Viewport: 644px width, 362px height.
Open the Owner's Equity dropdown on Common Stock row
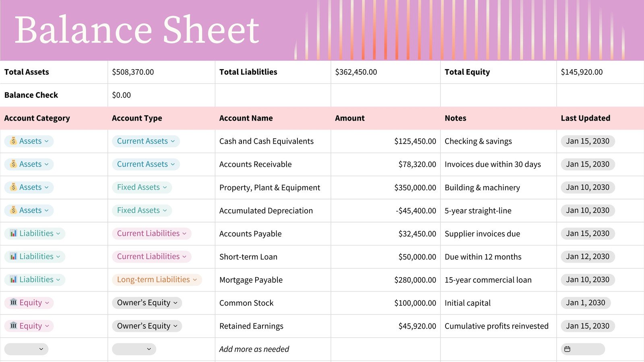point(176,303)
